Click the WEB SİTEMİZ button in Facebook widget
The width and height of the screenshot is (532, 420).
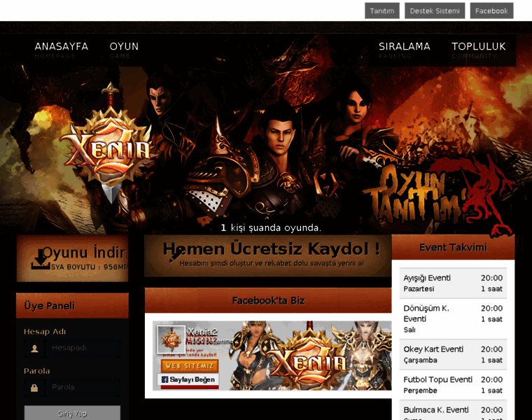(189, 366)
